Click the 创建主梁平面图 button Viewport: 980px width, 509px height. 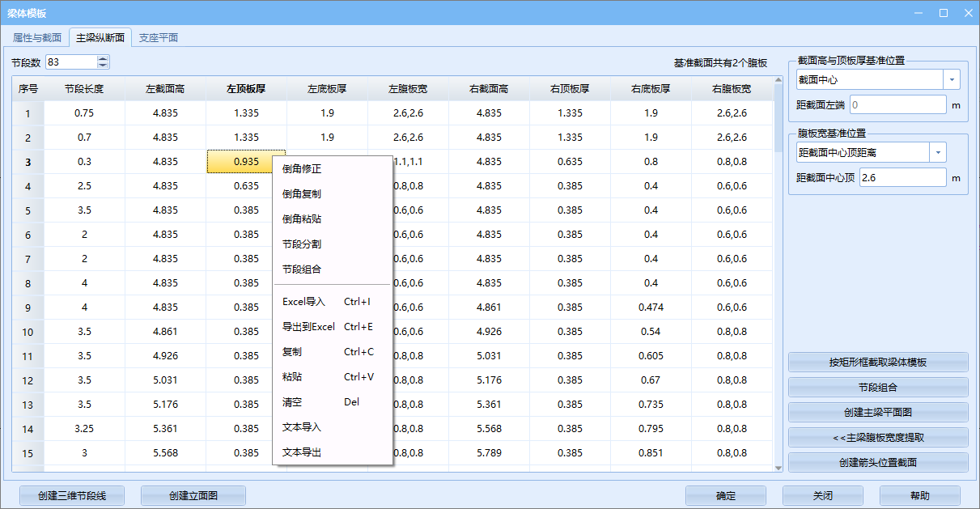coord(877,413)
